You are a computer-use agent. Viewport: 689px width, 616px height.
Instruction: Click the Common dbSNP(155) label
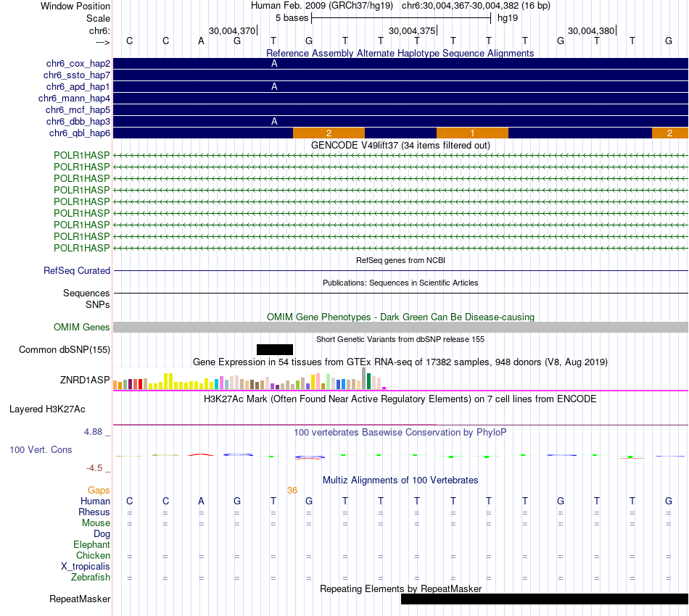click(x=65, y=349)
